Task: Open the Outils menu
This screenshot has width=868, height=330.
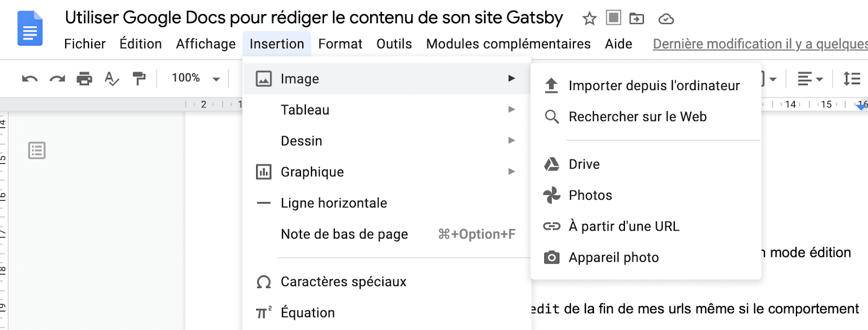Action: coord(394,44)
